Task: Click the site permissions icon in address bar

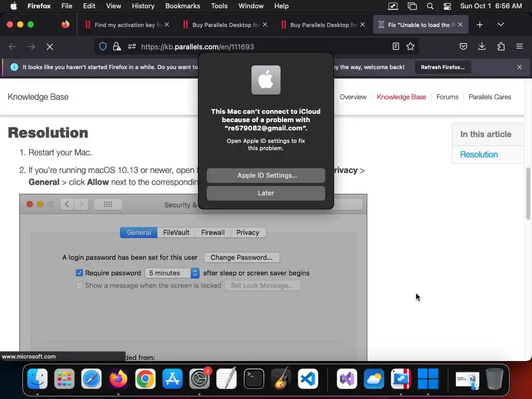Action: 132,46
